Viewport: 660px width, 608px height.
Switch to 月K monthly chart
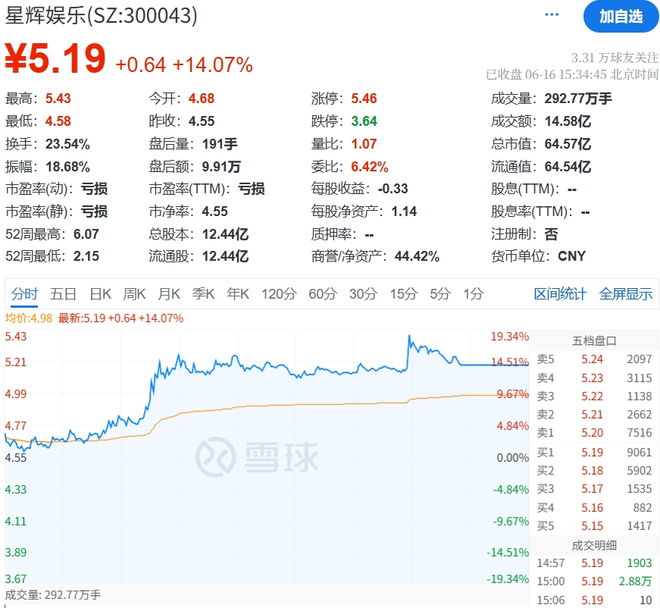click(169, 293)
